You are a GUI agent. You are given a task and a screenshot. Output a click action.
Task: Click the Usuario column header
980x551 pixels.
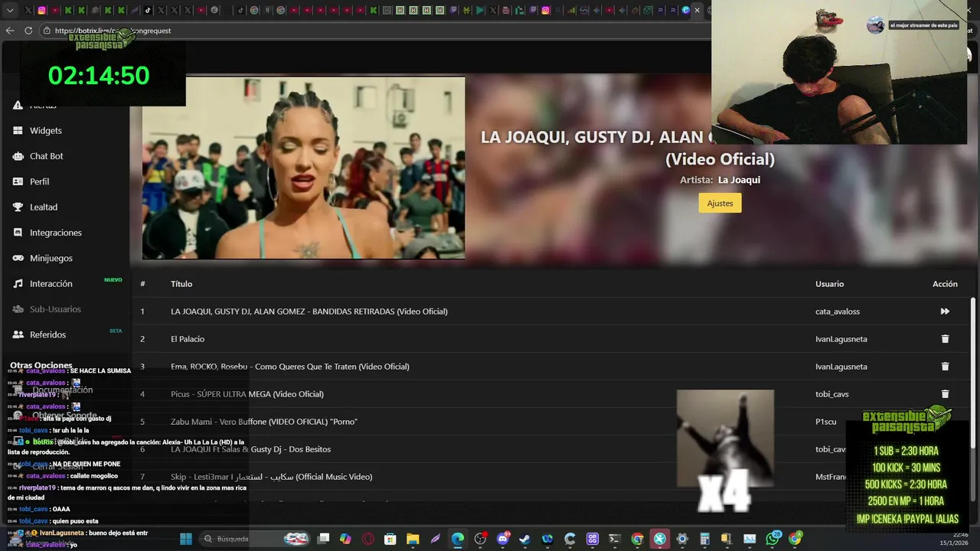click(x=829, y=284)
